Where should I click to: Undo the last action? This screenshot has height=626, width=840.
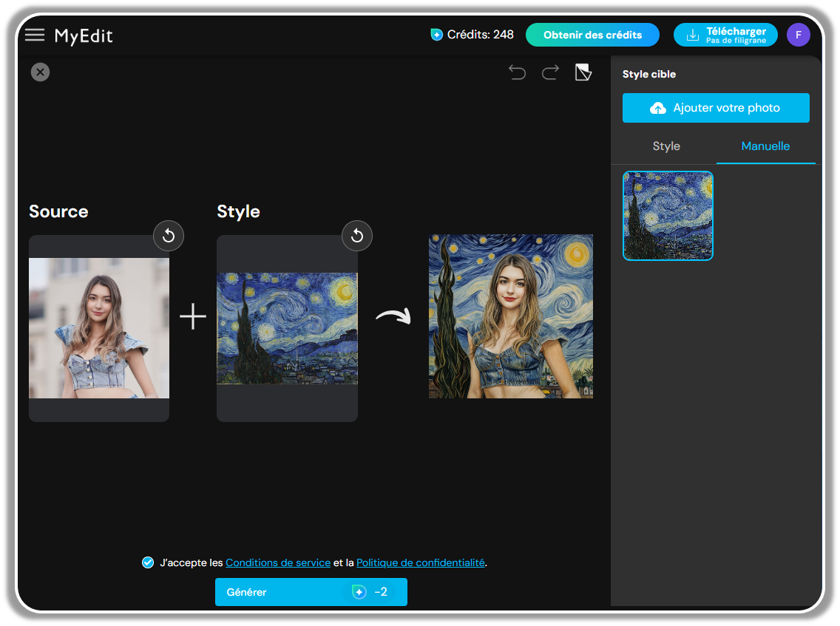(517, 72)
